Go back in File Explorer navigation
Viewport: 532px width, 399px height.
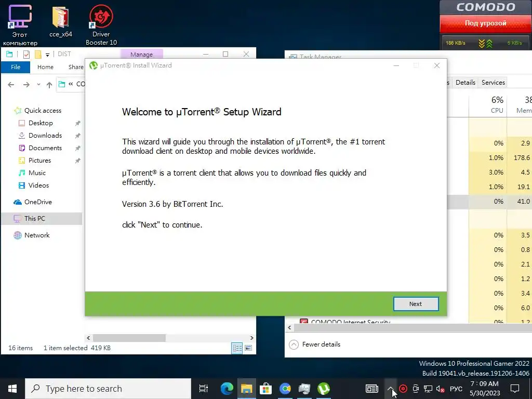click(11, 85)
